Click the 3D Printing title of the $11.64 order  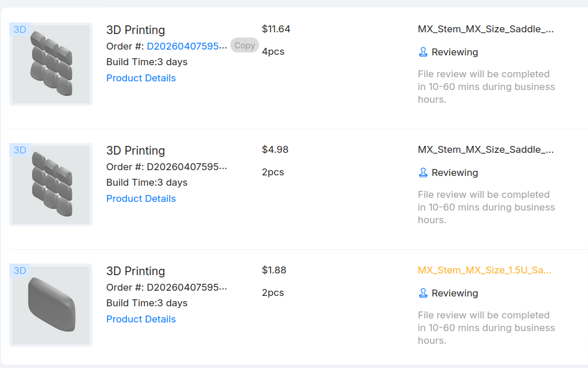pos(136,30)
